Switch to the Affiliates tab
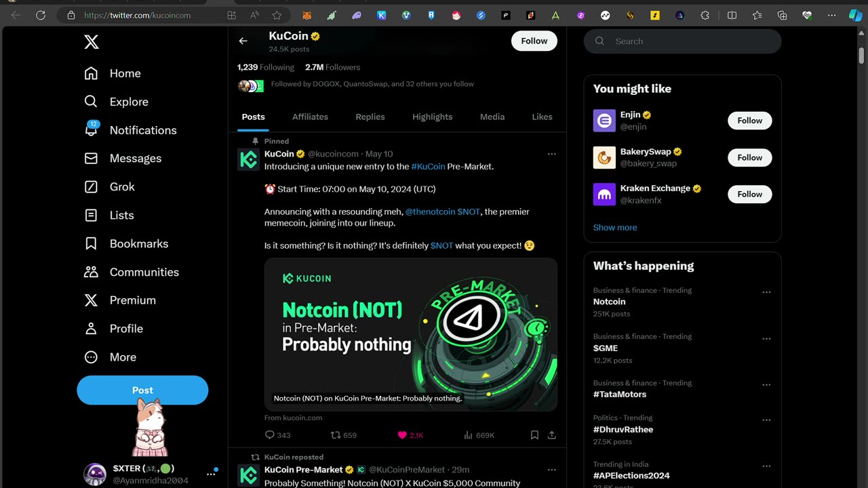 (x=310, y=117)
